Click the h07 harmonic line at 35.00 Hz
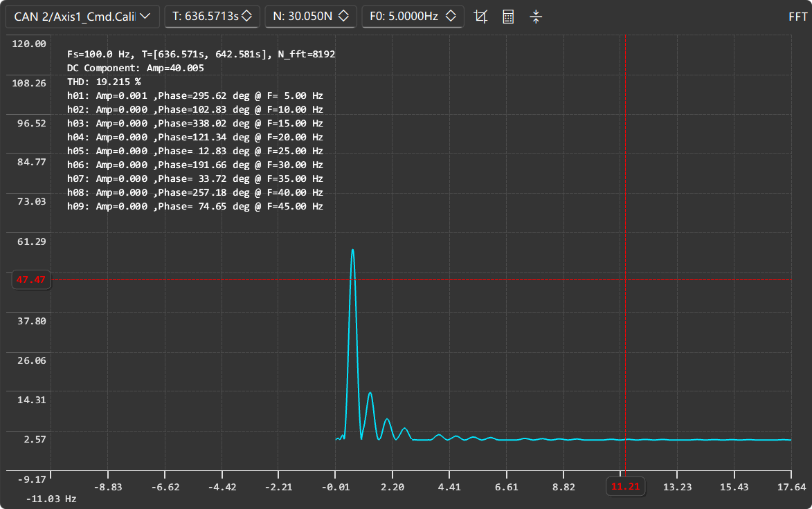This screenshot has width=812, height=509. [195, 178]
